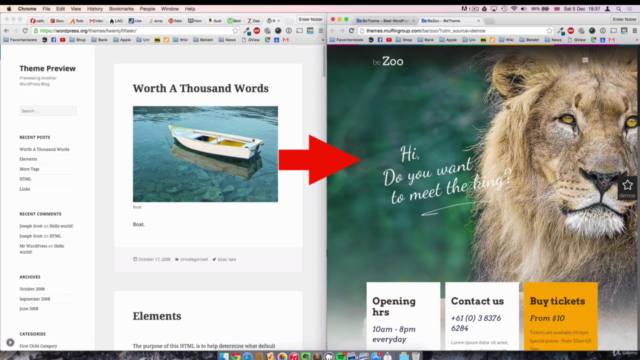Open the hamburger menu on BeZoo site
This screenshot has height=360, width=640.
click(585, 60)
